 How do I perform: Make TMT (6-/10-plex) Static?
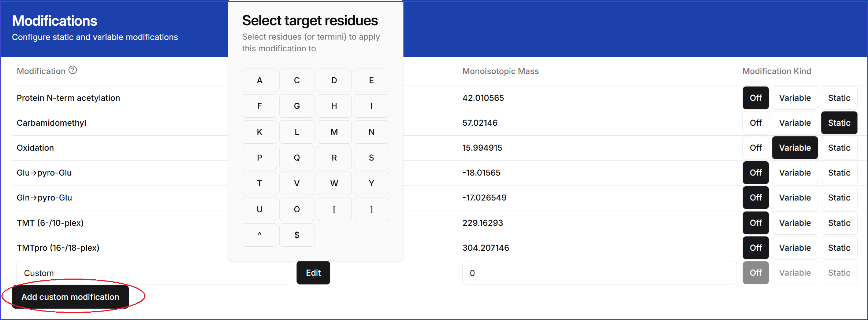click(x=839, y=223)
